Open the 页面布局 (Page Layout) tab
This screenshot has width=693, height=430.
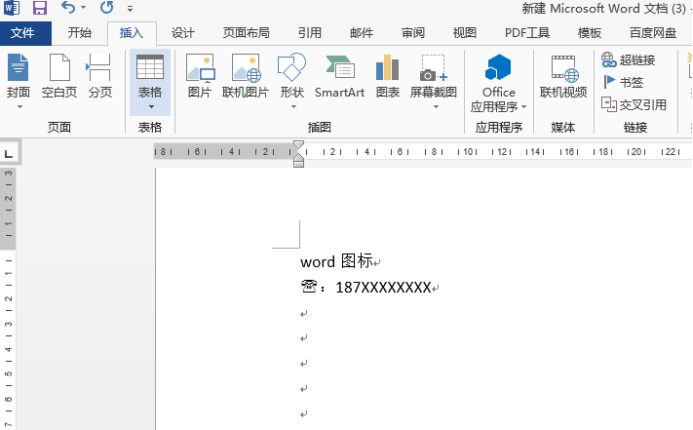coord(246,33)
